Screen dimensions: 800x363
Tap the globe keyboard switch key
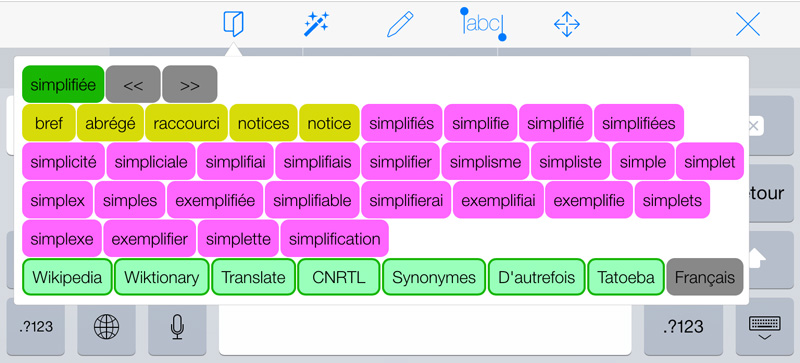[x=106, y=327]
